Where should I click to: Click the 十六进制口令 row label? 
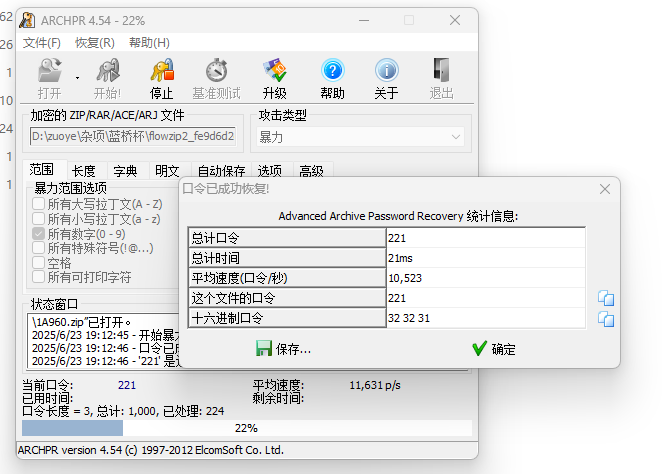287,318
